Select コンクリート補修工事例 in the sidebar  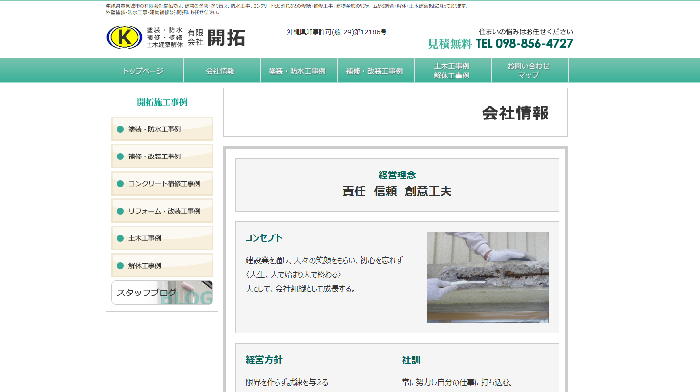click(x=162, y=183)
